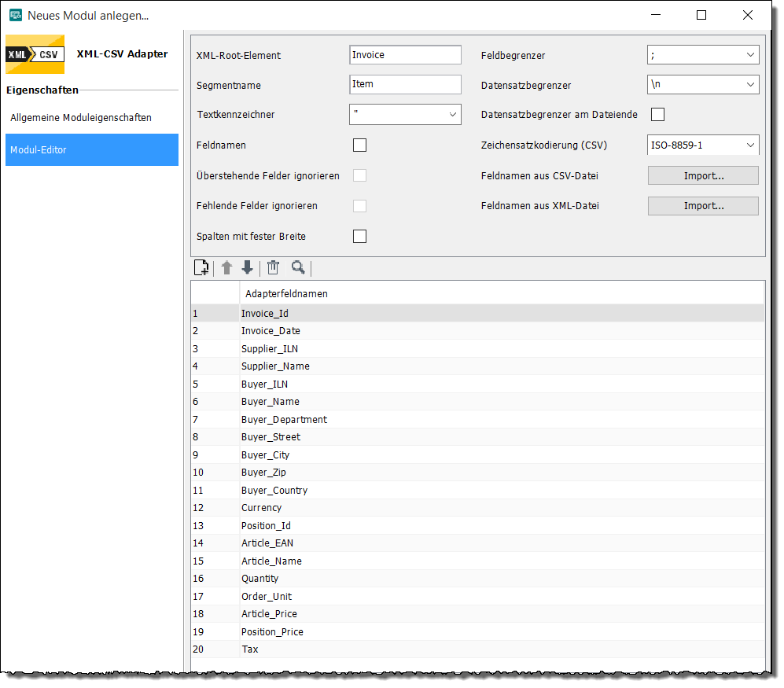Click the XML-CSV Adapter logo
The width and height of the screenshot is (784, 688).
click(x=35, y=54)
